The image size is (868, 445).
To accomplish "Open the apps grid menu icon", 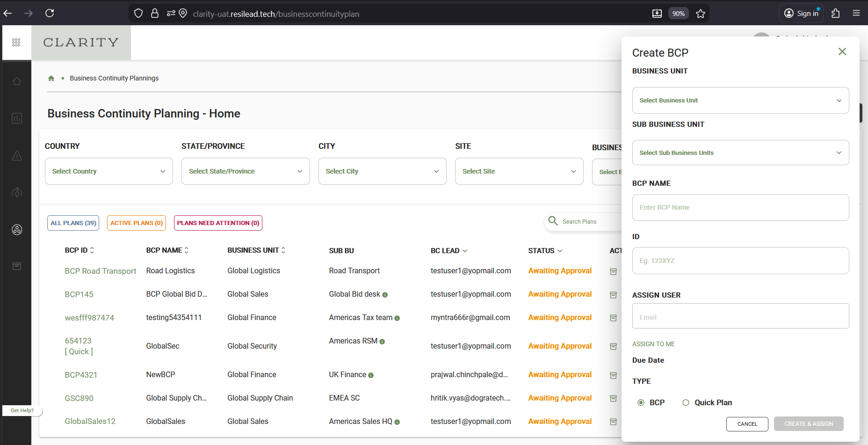I will coord(16,43).
